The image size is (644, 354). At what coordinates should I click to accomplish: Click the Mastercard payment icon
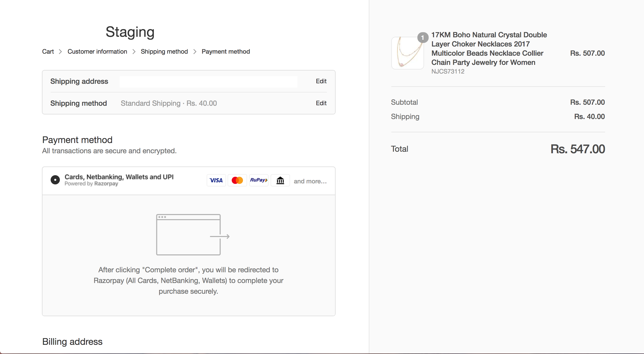click(237, 180)
